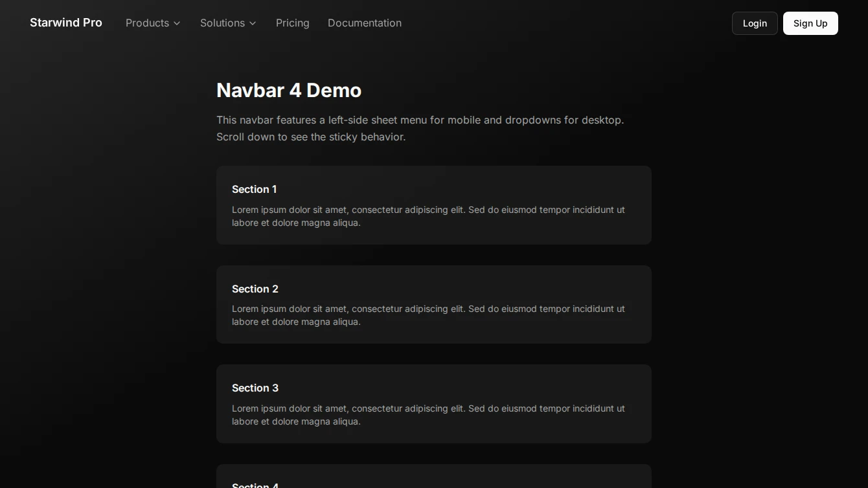Open the Products dropdown menu
Viewport: 868px width, 488px height.
[x=147, y=23]
